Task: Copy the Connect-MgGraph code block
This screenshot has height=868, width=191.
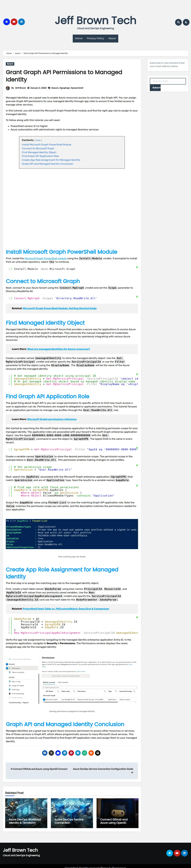Action: (x=137, y=297)
